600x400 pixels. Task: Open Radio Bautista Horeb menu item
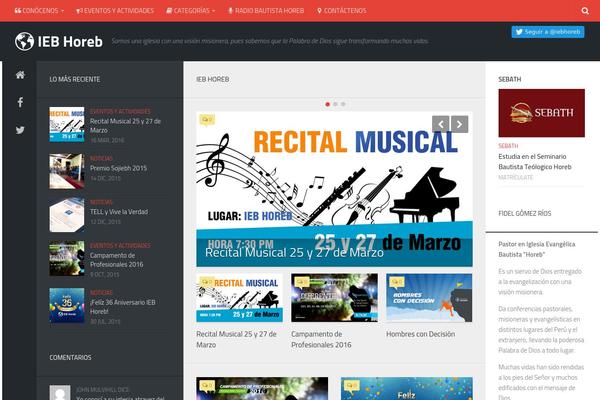tap(266, 11)
